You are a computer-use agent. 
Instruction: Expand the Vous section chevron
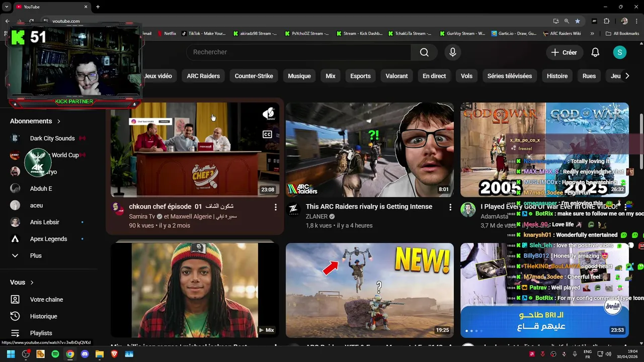pyautogui.click(x=32, y=283)
